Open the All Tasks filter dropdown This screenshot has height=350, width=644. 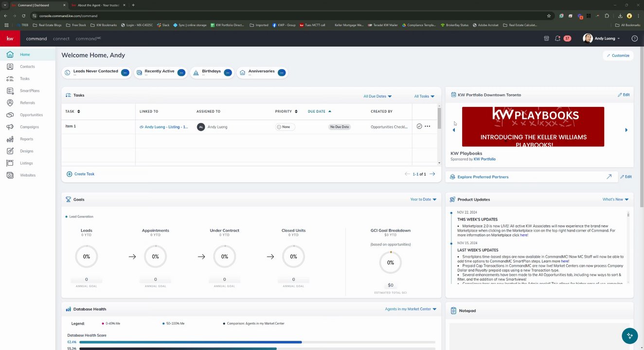[x=424, y=96]
